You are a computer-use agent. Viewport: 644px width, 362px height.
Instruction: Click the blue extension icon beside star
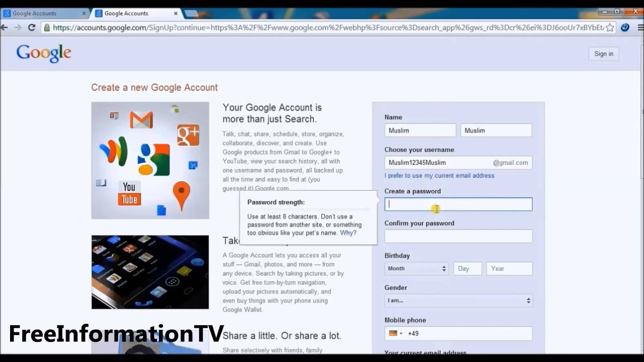[x=625, y=28]
